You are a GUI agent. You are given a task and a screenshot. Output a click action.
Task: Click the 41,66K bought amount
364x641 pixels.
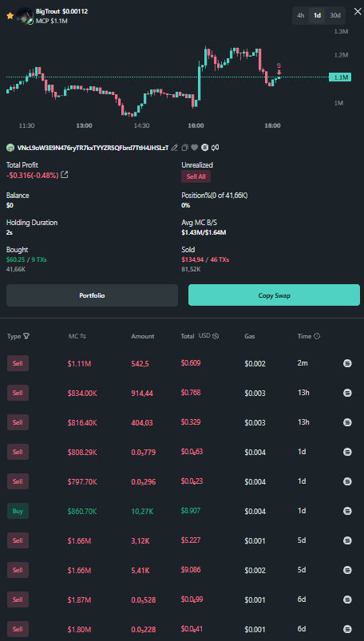click(16, 269)
